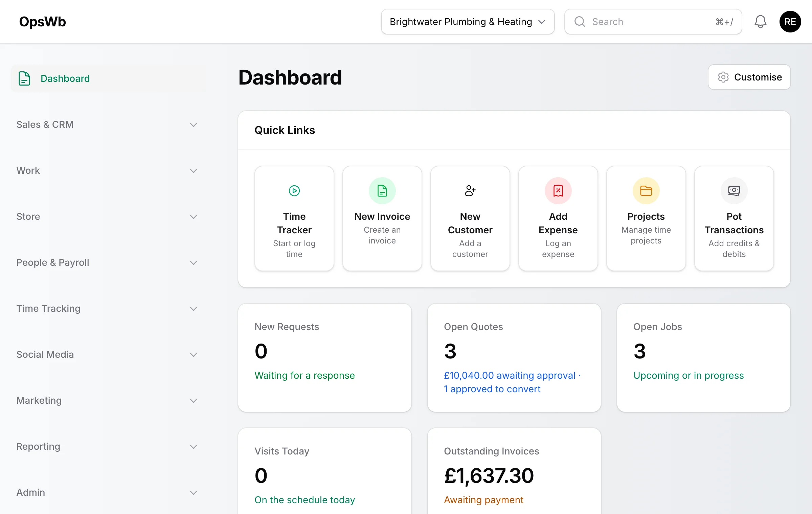Click 'Waiting for a response' text
Screen dimensions: 812x514
click(x=304, y=375)
